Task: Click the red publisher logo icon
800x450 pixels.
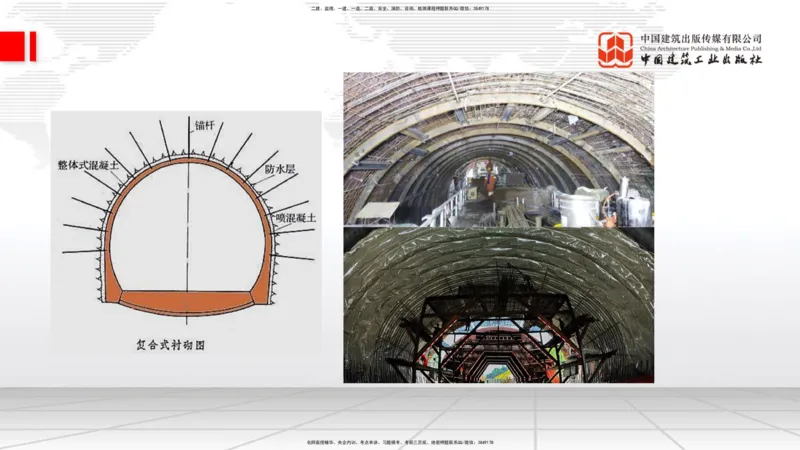Action: (616, 50)
